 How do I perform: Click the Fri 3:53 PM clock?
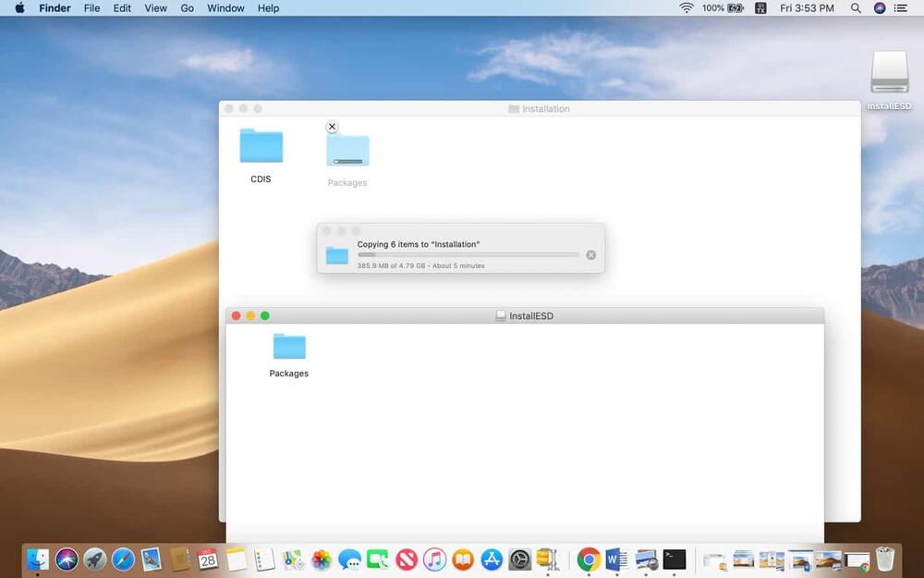[807, 8]
